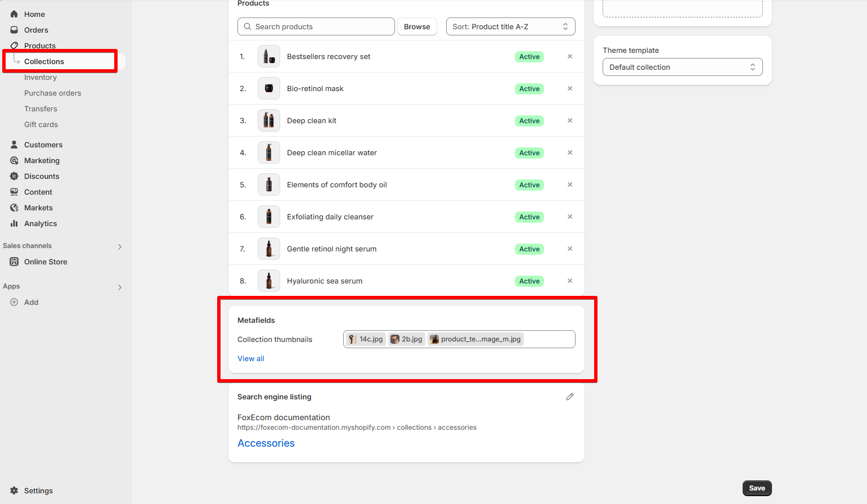The image size is (867, 504).
Task: Open Sort: Product title A-Z dropdown
Action: (x=511, y=26)
